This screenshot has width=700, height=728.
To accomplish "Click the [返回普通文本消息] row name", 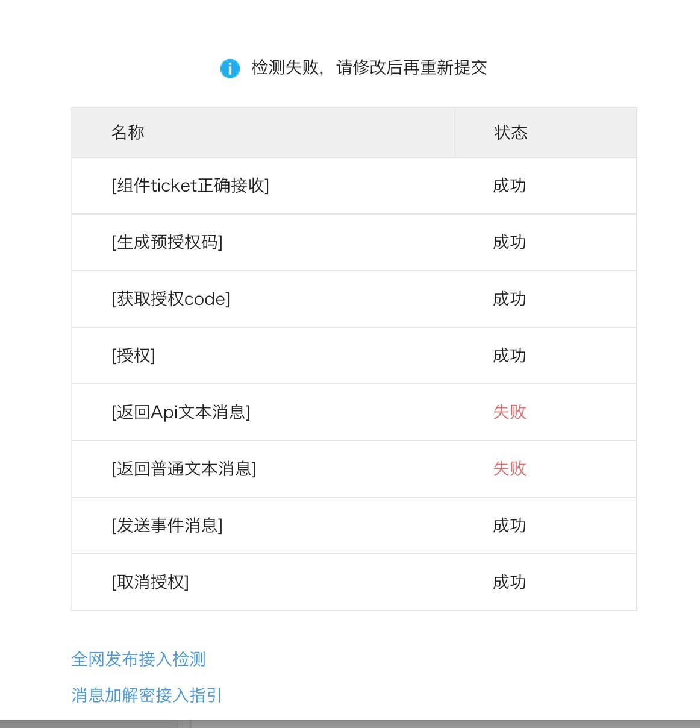I will (x=184, y=469).
